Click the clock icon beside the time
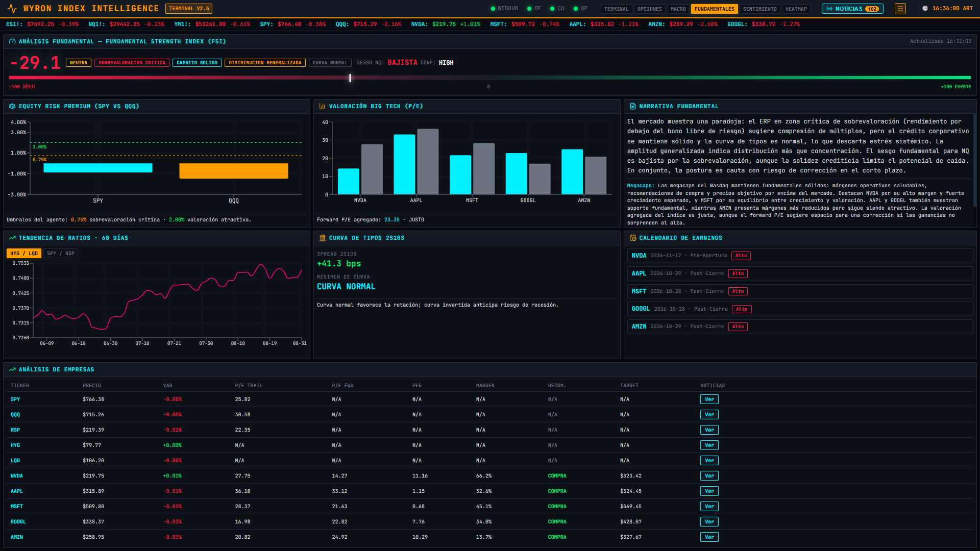This screenshot has width=980, height=551. point(925,9)
